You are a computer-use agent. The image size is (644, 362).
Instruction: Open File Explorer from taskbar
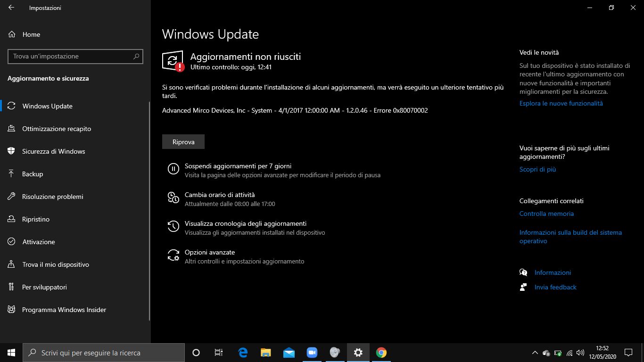266,352
